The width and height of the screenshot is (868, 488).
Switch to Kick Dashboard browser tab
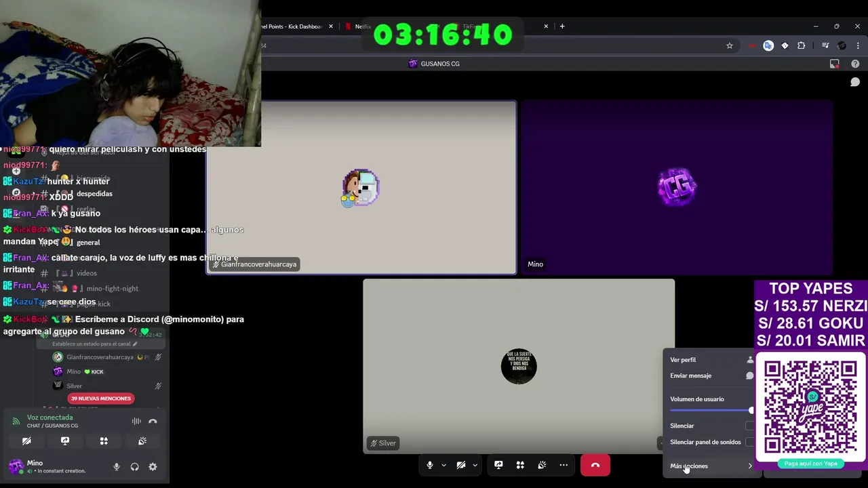coord(292,26)
